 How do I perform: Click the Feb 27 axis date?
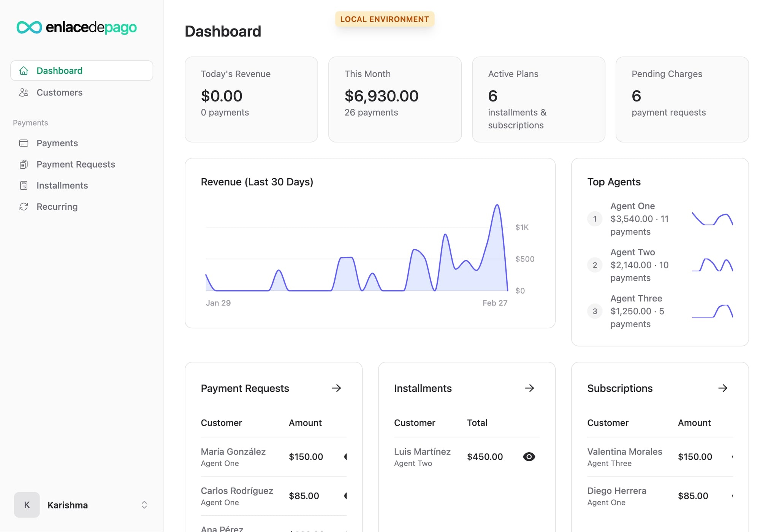(495, 303)
